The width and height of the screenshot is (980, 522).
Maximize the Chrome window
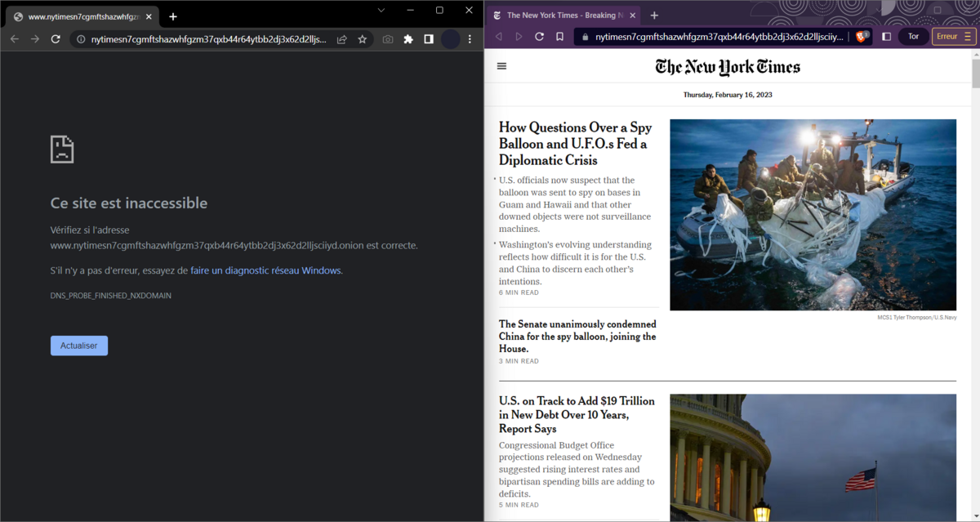[x=439, y=10]
